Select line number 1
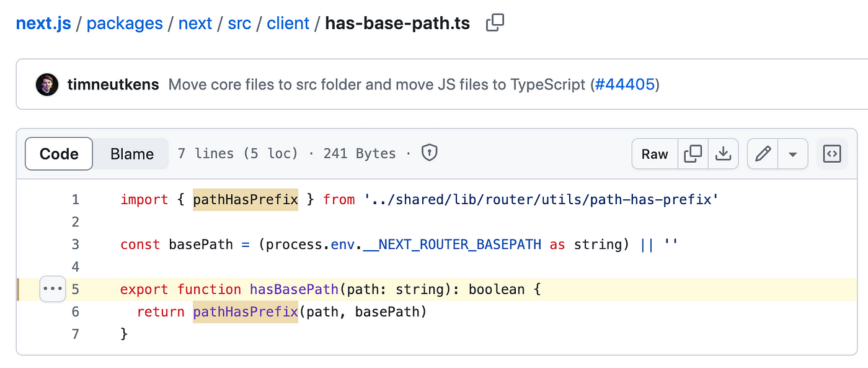This screenshot has height=368, width=868. tap(76, 200)
